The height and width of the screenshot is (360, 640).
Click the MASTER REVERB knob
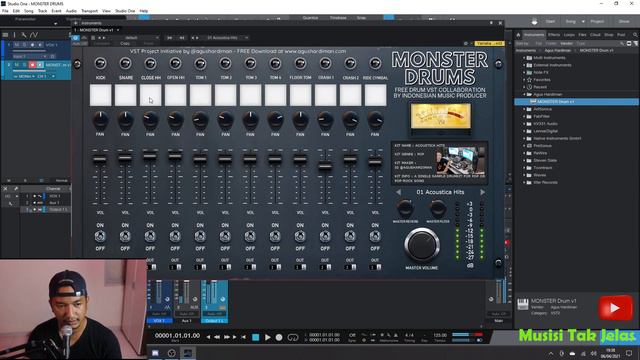pos(405,208)
